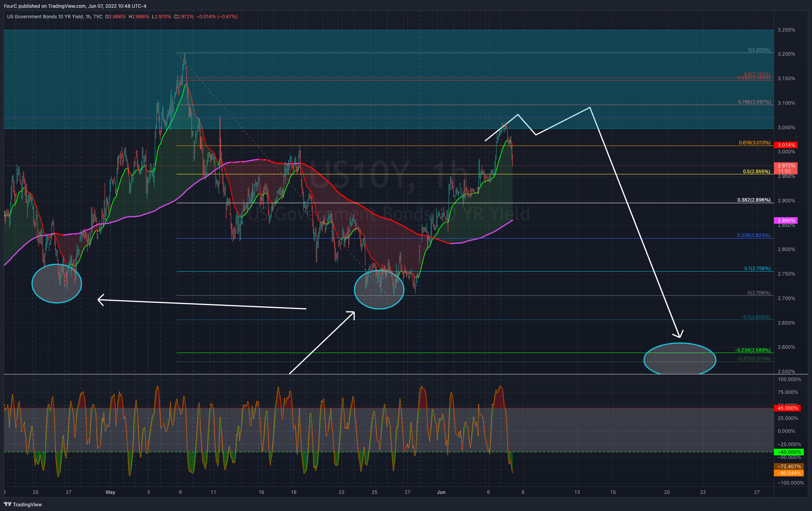Select the Fib label 0.786(3.097%)
The image size is (812, 511).
(754, 102)
